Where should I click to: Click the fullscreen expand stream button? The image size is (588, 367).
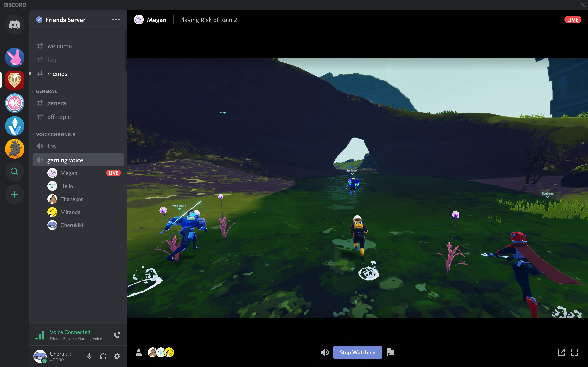[x=574, y=352]
